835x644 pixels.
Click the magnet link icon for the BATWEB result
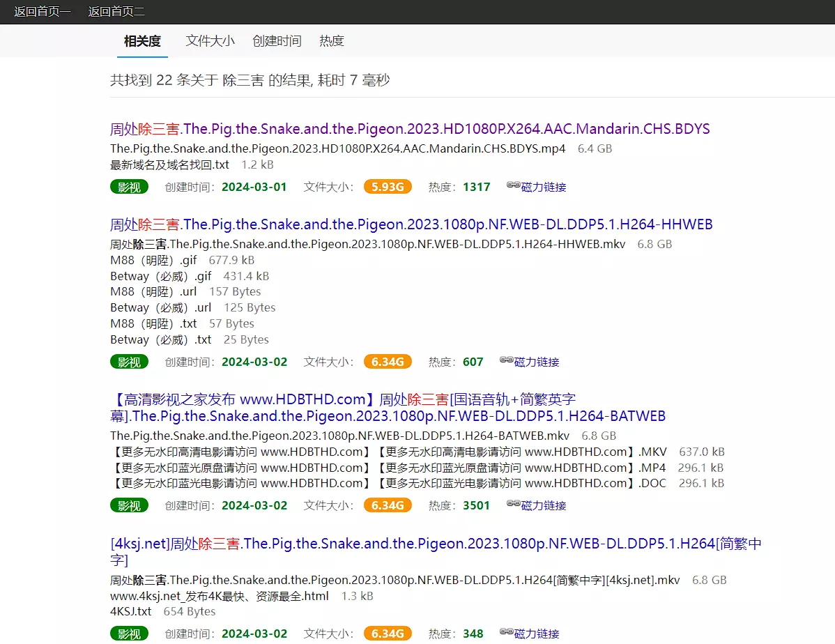[514, 504]
